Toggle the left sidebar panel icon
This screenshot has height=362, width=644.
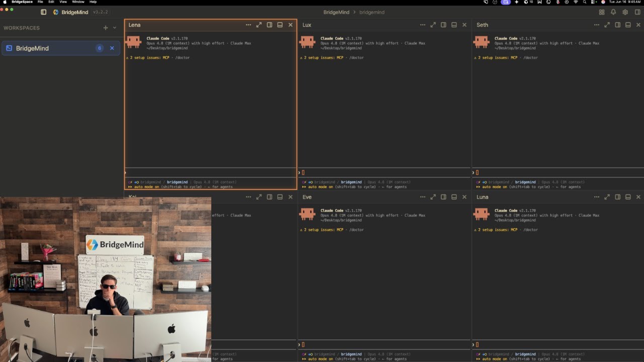click(x=43, y=12)
